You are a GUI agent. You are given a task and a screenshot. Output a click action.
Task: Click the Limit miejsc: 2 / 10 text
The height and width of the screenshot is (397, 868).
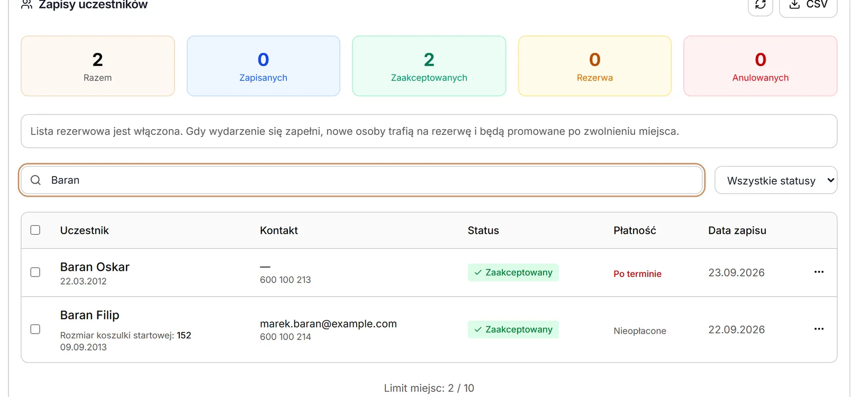coord(429,388)
